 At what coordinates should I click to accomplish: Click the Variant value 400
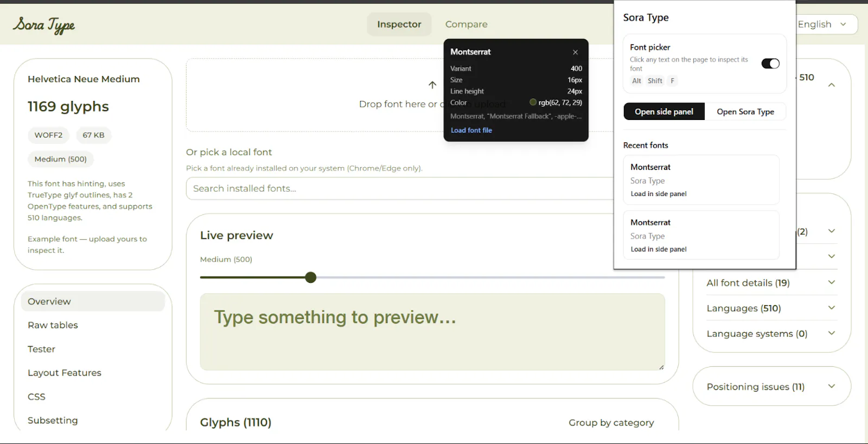pos(576,68)
